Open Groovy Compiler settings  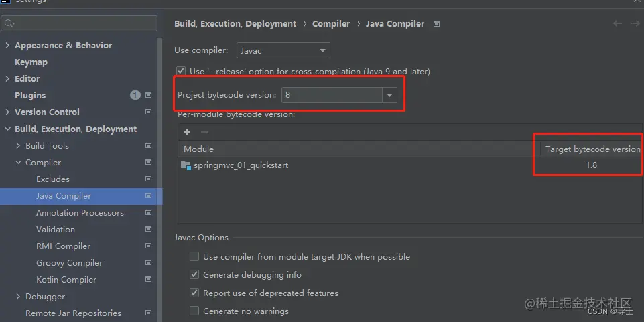click(x=70, y=263)
